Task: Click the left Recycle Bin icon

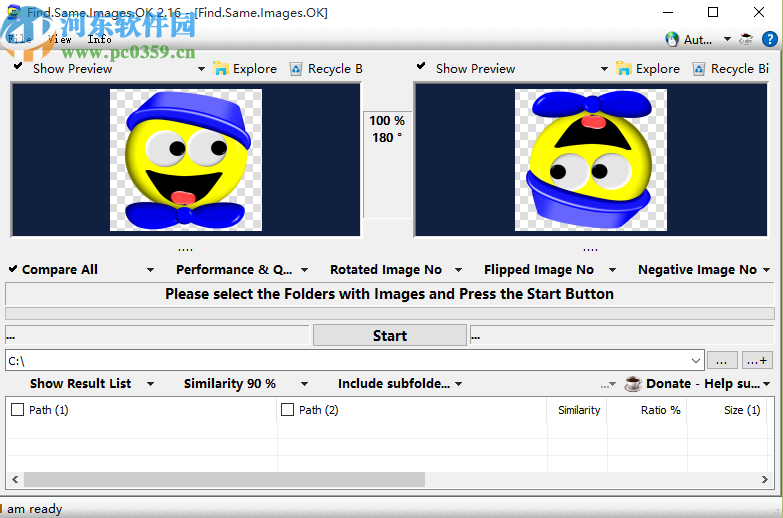Action: pyautogui.click(x=296, y=69)
